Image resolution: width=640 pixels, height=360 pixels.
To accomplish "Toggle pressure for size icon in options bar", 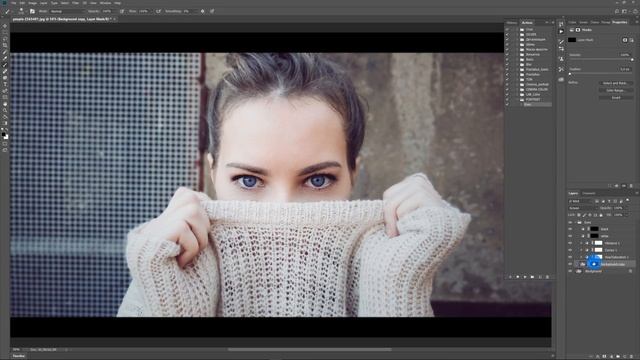I will tap(212, 11).
